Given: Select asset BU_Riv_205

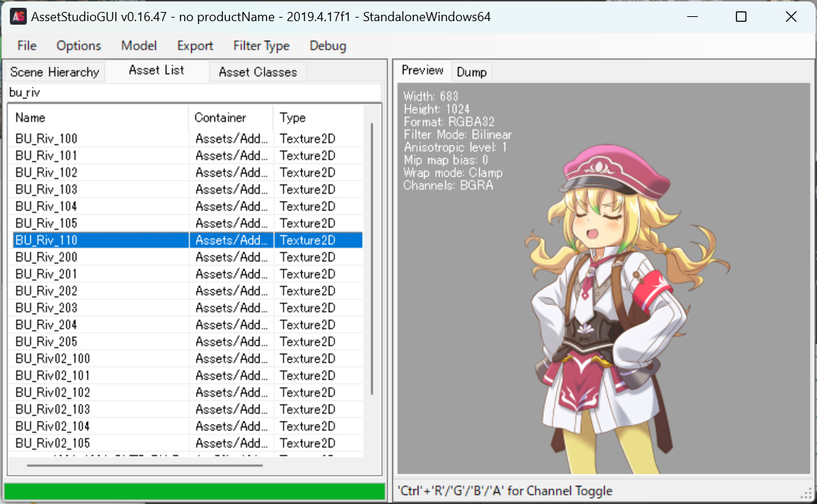Looking at the screenshot, I should (47, 342).
